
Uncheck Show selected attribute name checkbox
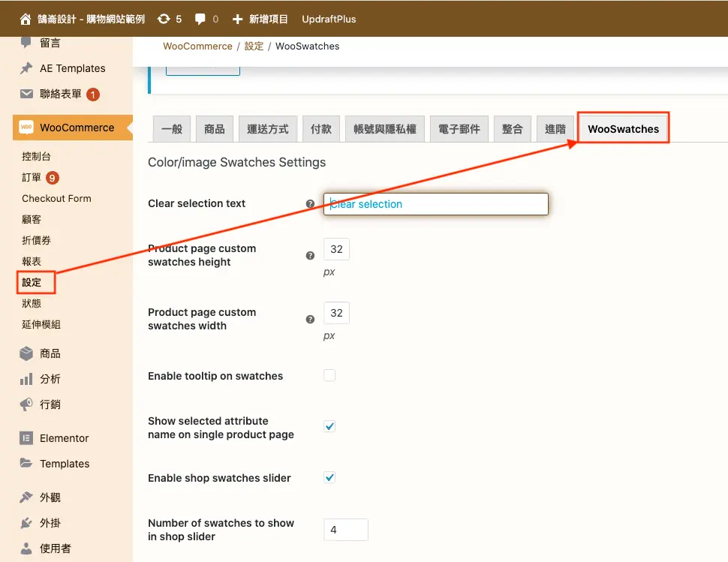(x=329, y=426)
